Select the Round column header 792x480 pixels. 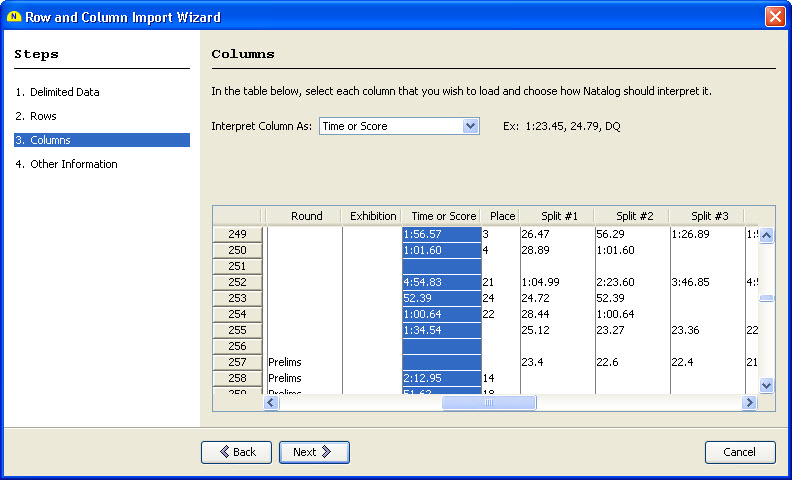(x=306, y=216)
